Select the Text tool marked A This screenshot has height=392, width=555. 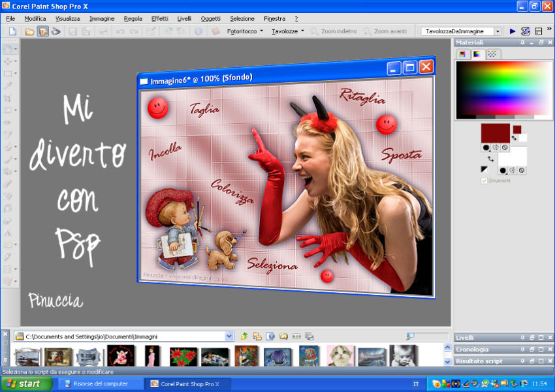tap(7, 233)
